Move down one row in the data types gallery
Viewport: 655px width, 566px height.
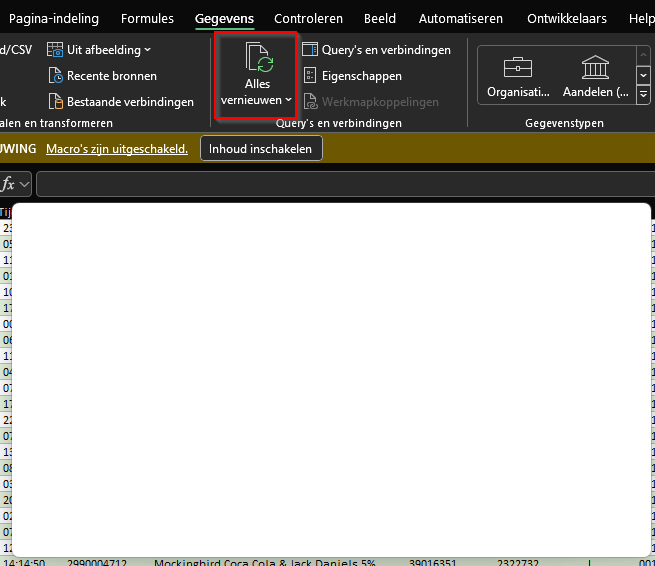(x=643, y=76)
